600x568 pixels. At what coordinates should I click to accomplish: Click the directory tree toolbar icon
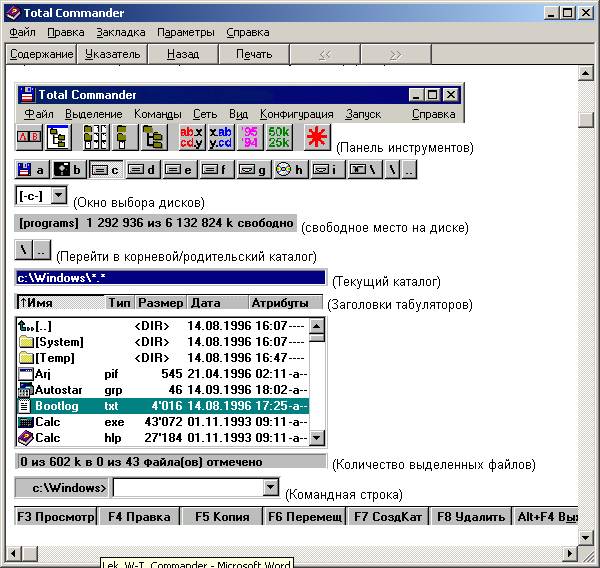(x=59, y=137)
